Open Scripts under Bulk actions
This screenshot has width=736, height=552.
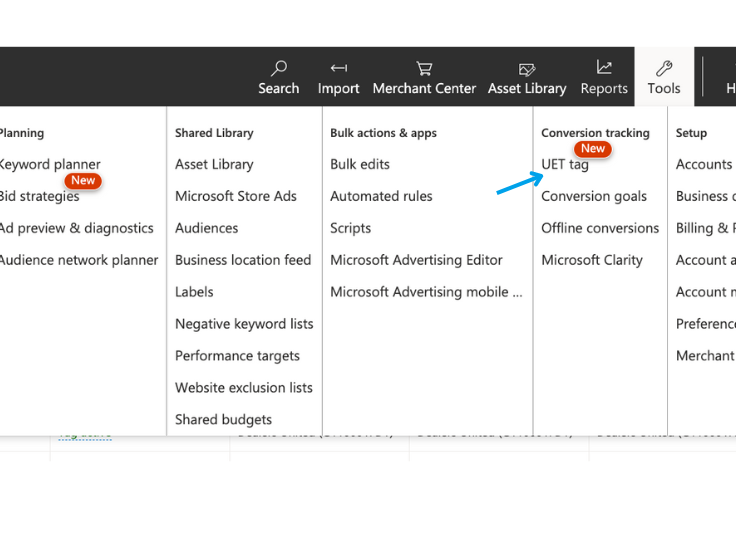(x=350, y=228)
